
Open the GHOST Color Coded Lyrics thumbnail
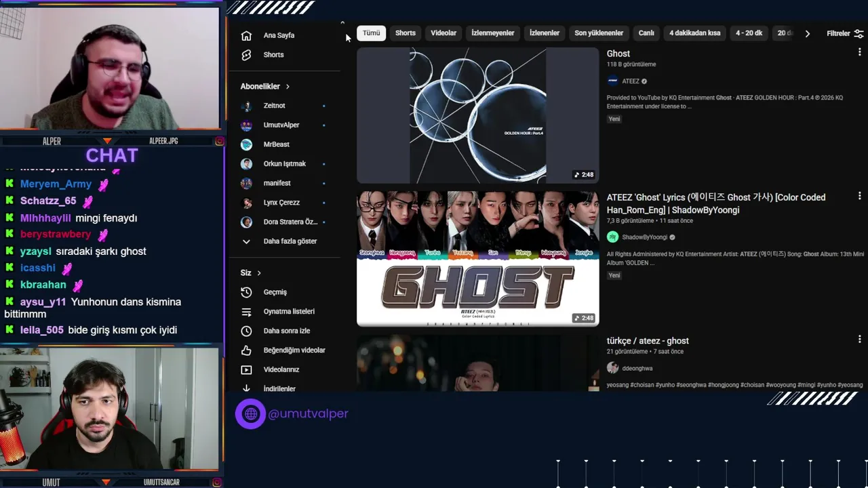coord(478,259)
